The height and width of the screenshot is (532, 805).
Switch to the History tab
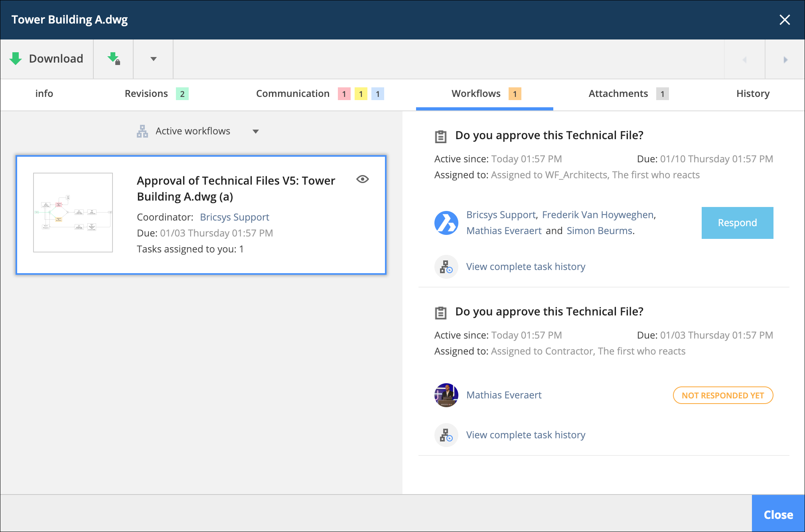[x=753, y=94]
